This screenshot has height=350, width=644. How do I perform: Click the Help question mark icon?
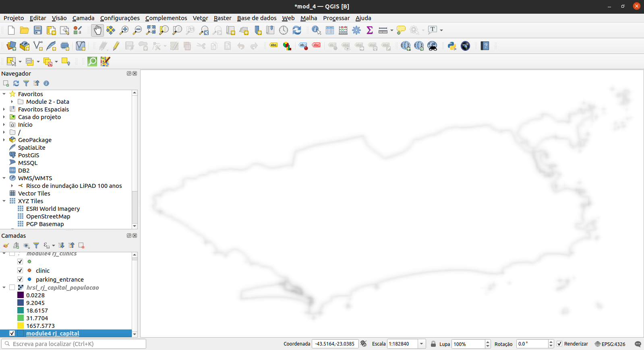click(x=485, y=46)
